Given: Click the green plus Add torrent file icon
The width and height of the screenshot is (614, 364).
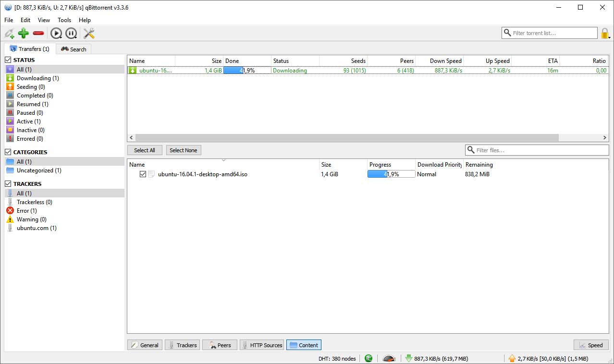Looking at the screenshot, I should coord(23,33).
